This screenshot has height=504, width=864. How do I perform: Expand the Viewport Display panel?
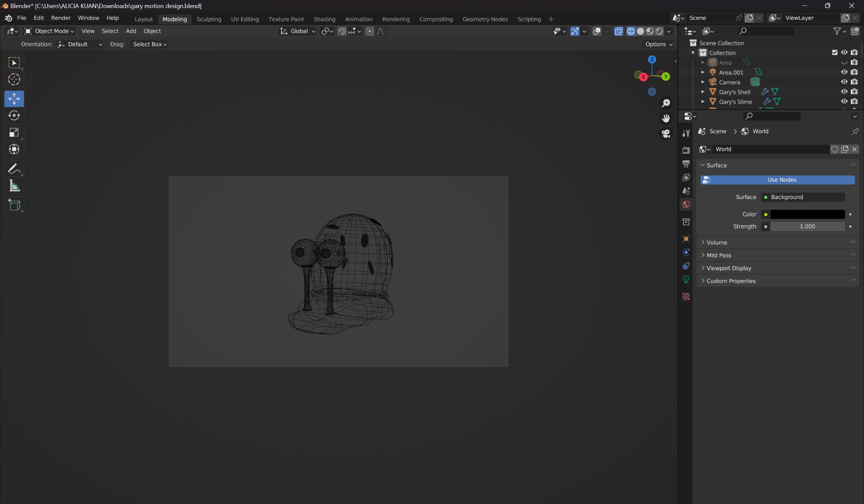point(778,268)
